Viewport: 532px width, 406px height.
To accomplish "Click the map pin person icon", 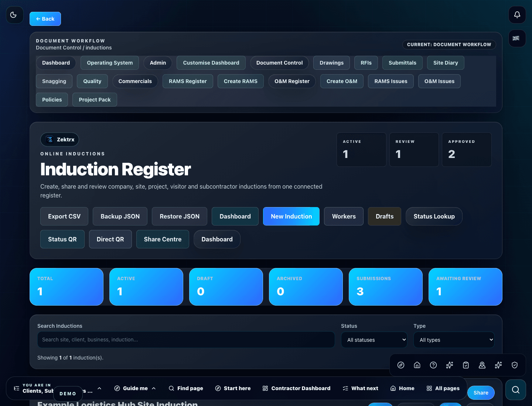I will 482,365.
